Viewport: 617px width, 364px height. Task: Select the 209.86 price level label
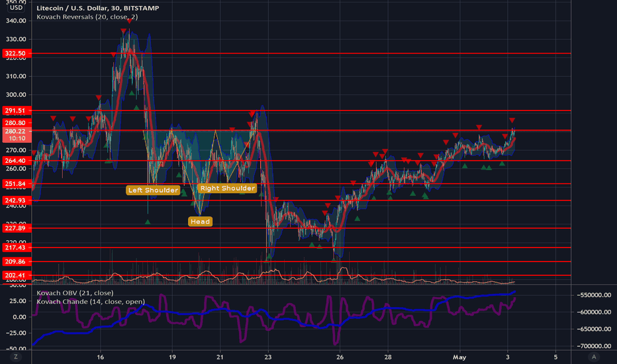[x=16, y=261]
